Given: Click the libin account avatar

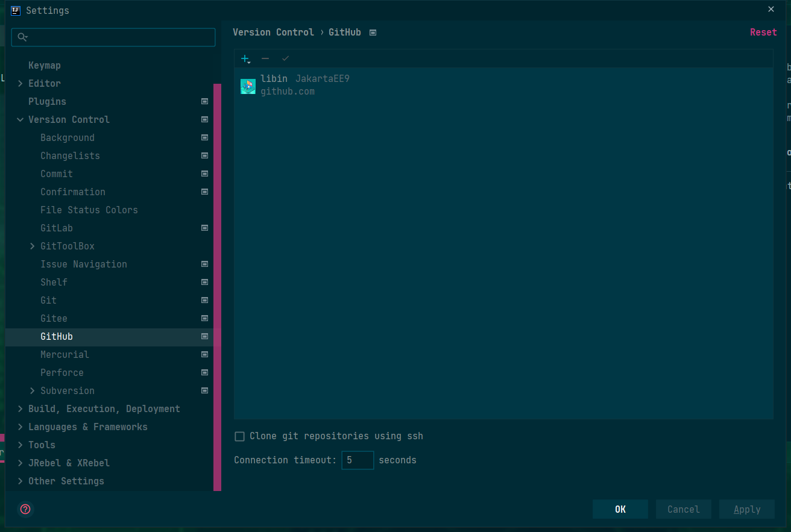Looking at the screenshot, I should pos(248,86).
